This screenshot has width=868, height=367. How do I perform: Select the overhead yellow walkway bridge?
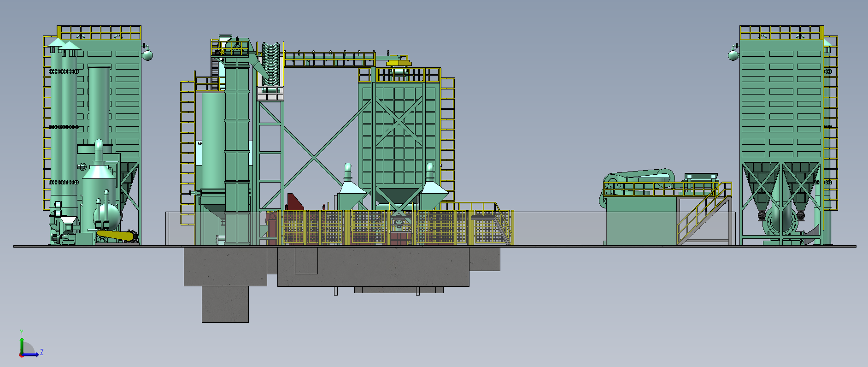click(329, 59)
